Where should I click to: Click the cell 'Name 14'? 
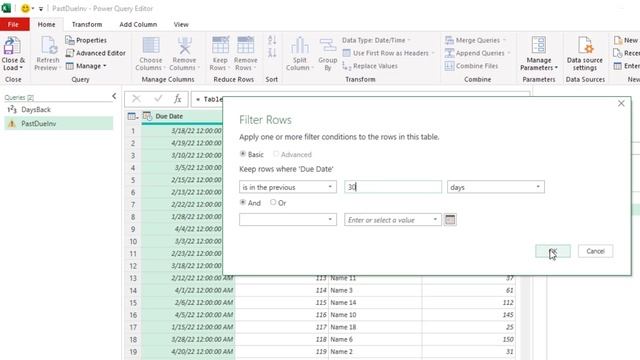coord(375,302)
